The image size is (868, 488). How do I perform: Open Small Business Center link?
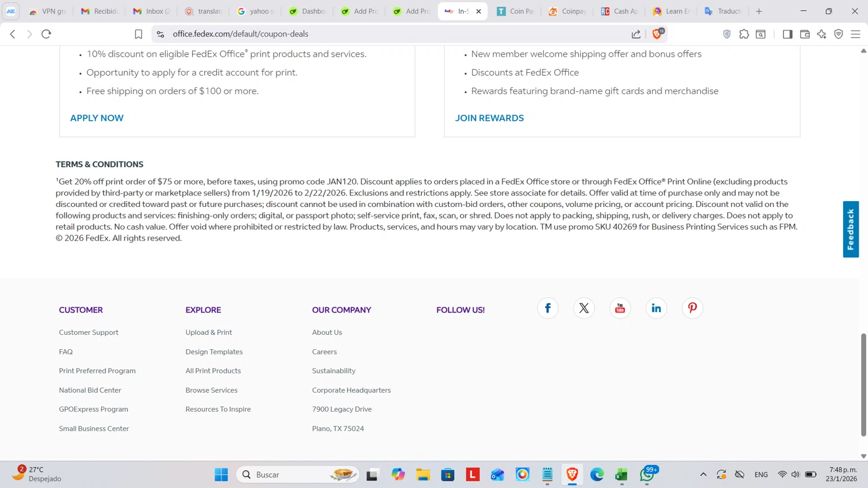pyautogui.click(x=94, y=428)
